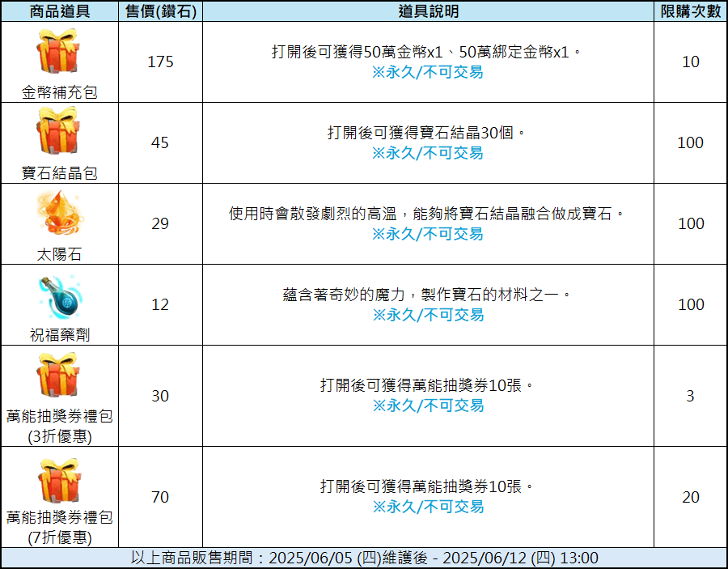The height and width of the screenshot is (569, 728).
Task: Click 萬能抽獎券10張 description in 7折 row
Action: (x=426, y=486)
